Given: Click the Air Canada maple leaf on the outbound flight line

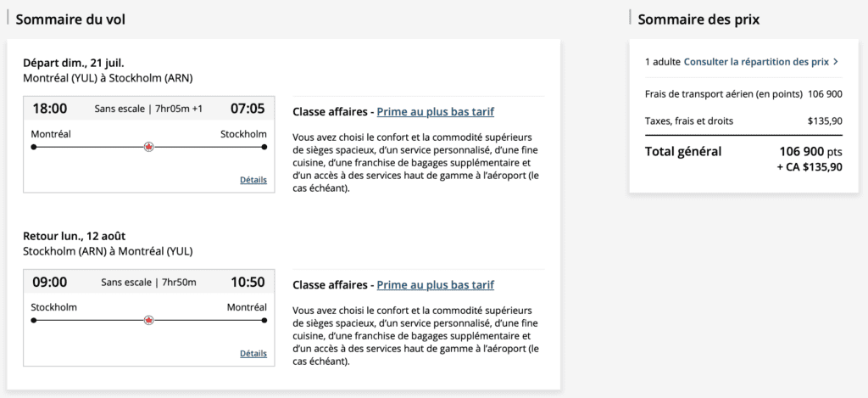Looking at the screenshot, I should coord(149,147).
